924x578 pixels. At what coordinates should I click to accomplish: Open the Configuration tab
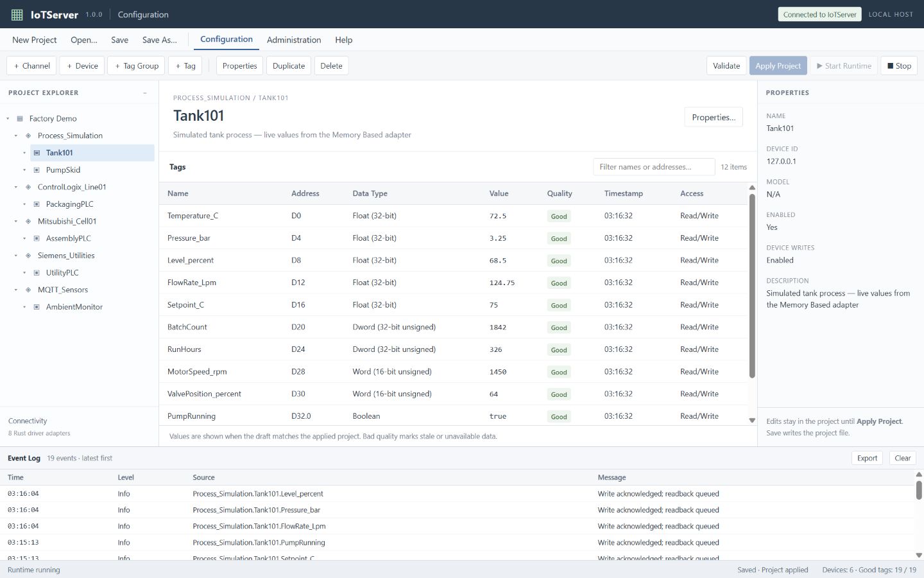click(x=227, y=39)
